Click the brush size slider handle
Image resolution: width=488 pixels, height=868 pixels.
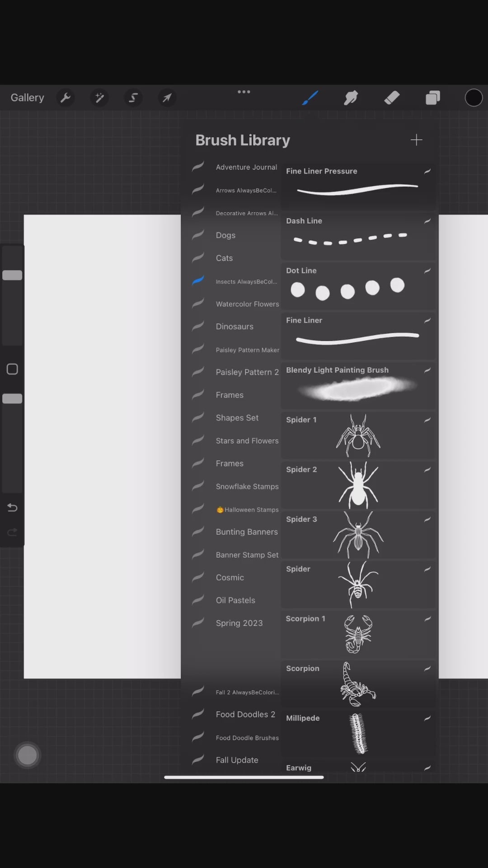coord(12,275)
